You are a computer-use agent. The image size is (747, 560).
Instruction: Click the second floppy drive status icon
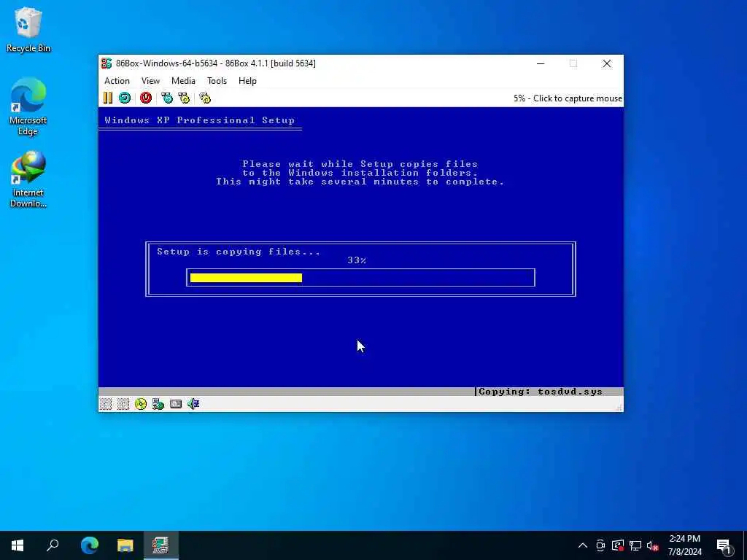[123, 404]
